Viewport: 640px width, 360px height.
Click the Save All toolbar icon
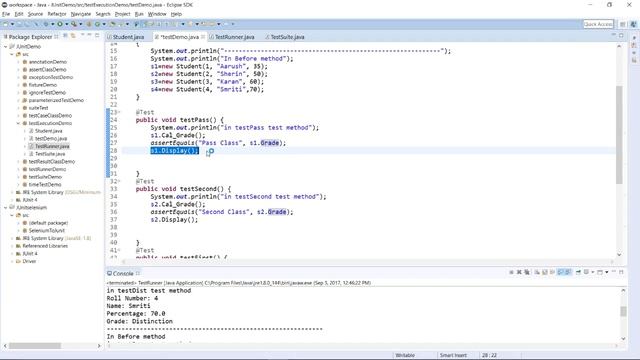[27, 24]
